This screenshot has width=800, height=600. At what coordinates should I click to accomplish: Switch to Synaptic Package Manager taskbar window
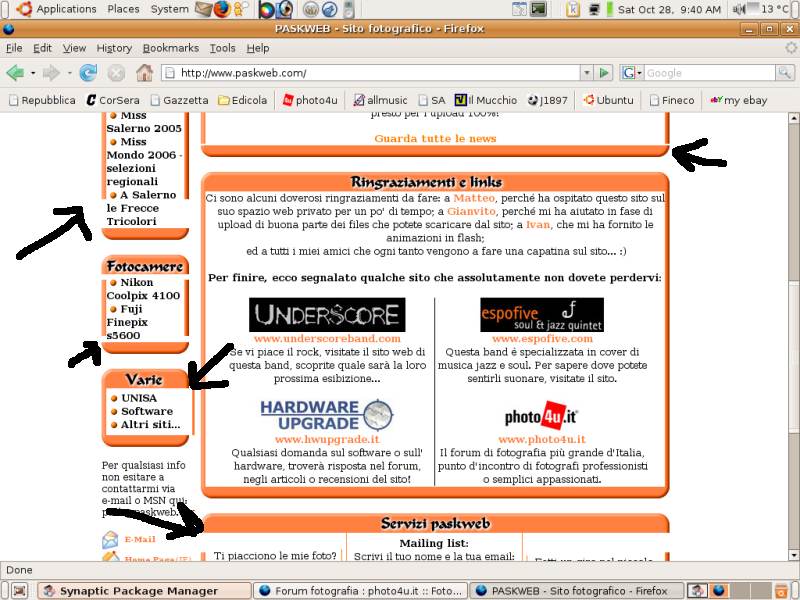144,591
